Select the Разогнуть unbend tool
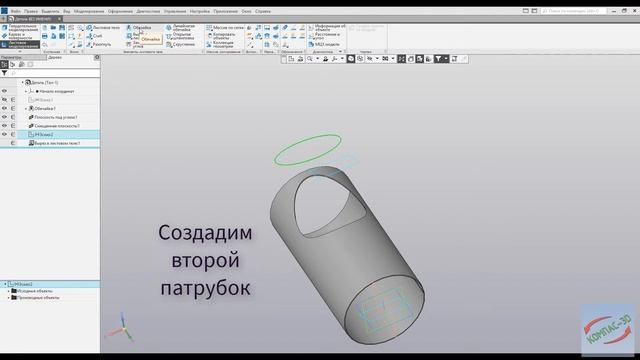The image size is (640, 360). point(99,44)
